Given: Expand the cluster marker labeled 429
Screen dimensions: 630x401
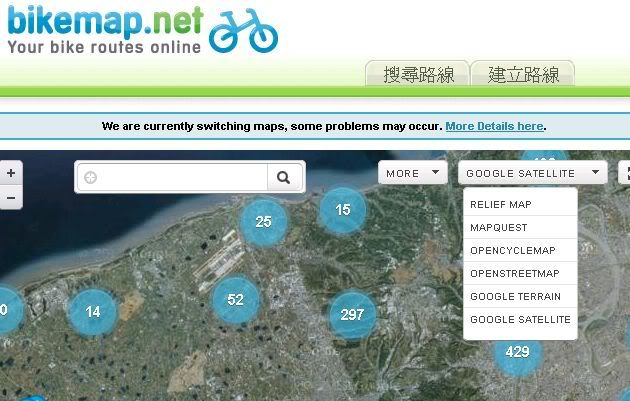Looking at the screenshot, I should [517, 352].
